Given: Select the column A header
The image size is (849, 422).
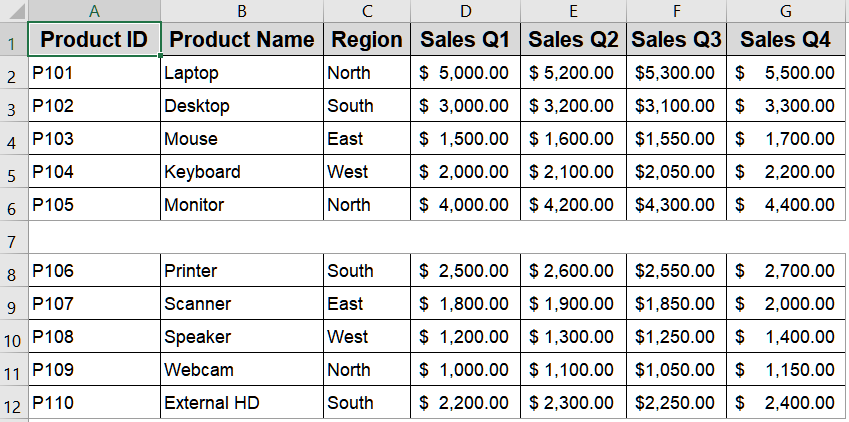Looking at the screenshot, I should 94,11.
